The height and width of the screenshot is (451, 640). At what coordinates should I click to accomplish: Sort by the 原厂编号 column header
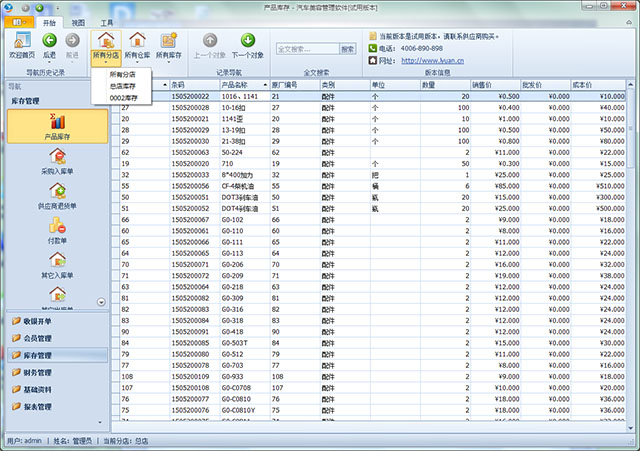(x=295, y=85)
